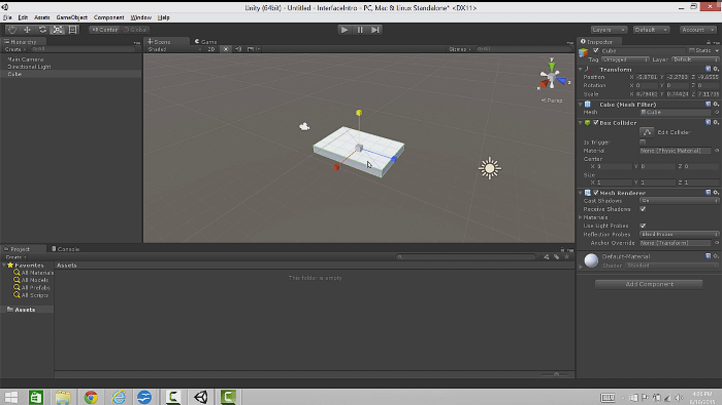Viewport: 722px width, 405px height.
Task: Open the Window menu
Action: tap(141, 17)
